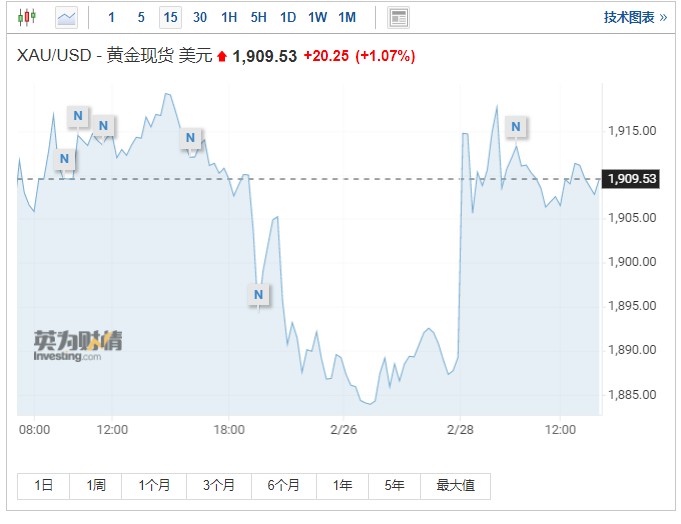Screen dimensions: 681x524
Task: Choose the 1W interval
Action: click(317, 17)
